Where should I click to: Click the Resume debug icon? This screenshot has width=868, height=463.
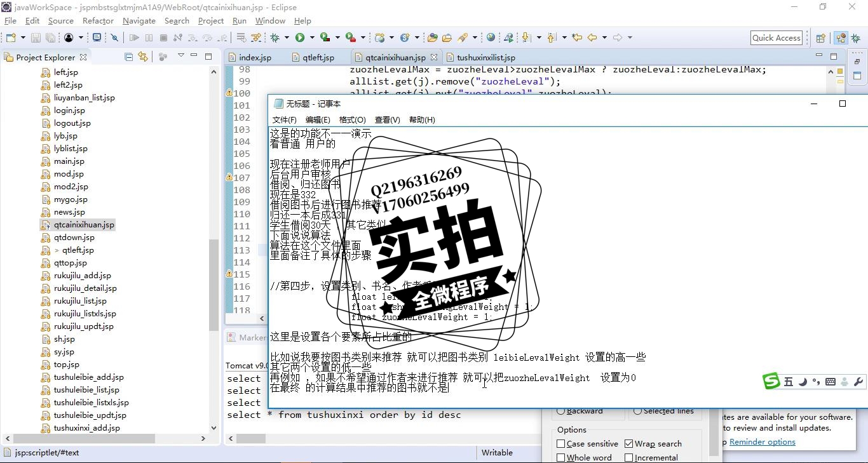click(134, 37)
